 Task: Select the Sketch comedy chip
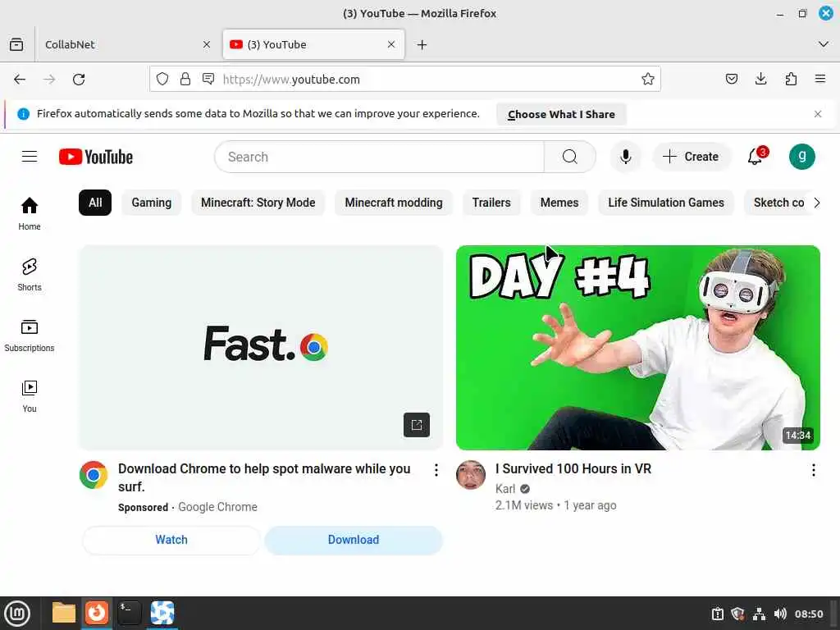pyautogui.click(x=777, y=203)
